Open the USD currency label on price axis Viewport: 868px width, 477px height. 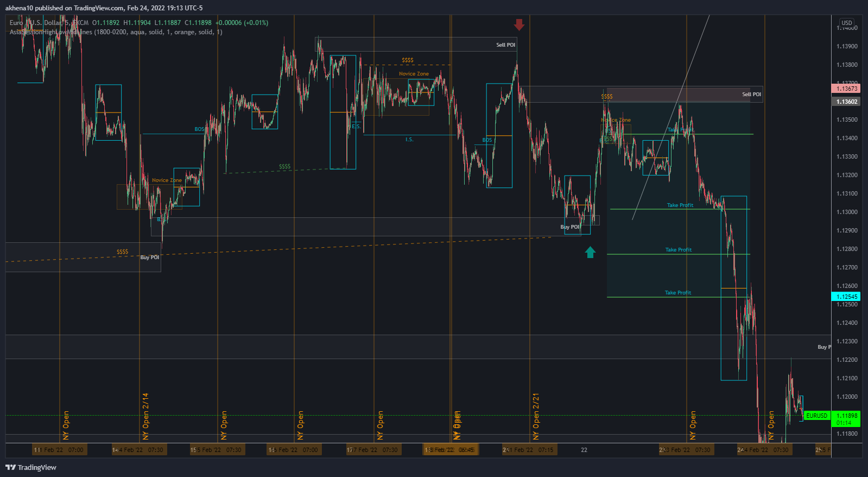pyautogui.click(x=847, y=23)
